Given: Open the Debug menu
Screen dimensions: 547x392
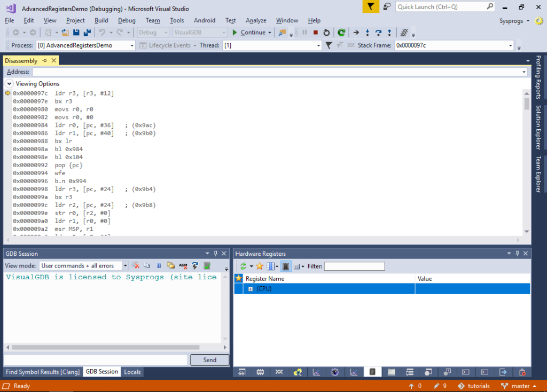Looking at the screenshot, I should pyautogui.click(x=127, y=21).
